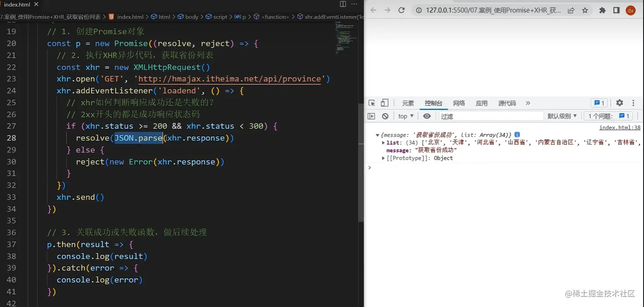The height and width of the screenshot is (307, 644).
Task: Collapse the logged message object
Action: click(x=377, y=135)
